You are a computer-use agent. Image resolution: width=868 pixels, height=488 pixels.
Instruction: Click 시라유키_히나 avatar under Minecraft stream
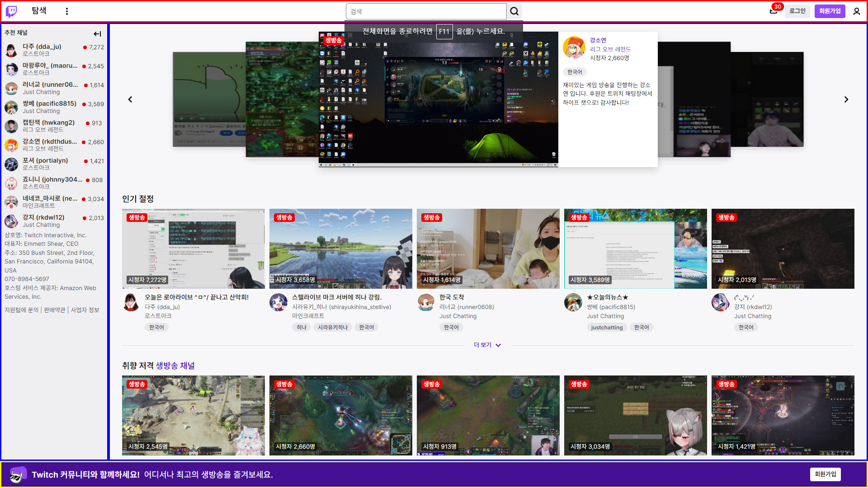click(x=278, y=302)
